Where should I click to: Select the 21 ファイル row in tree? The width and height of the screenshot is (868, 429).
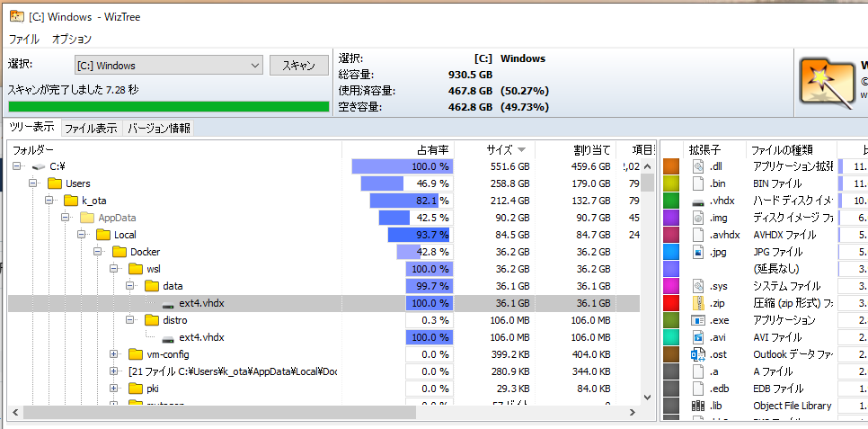[x=323, y=371]
